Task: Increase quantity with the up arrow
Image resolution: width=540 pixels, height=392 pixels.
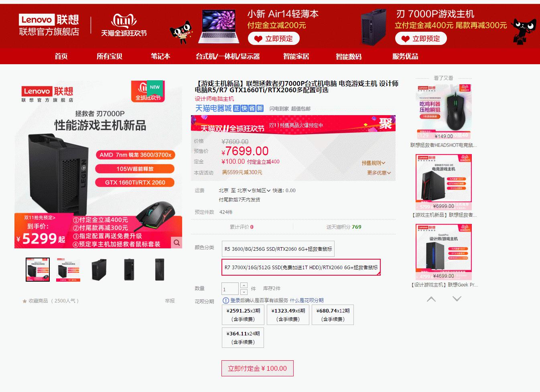Action: (244, 285)
